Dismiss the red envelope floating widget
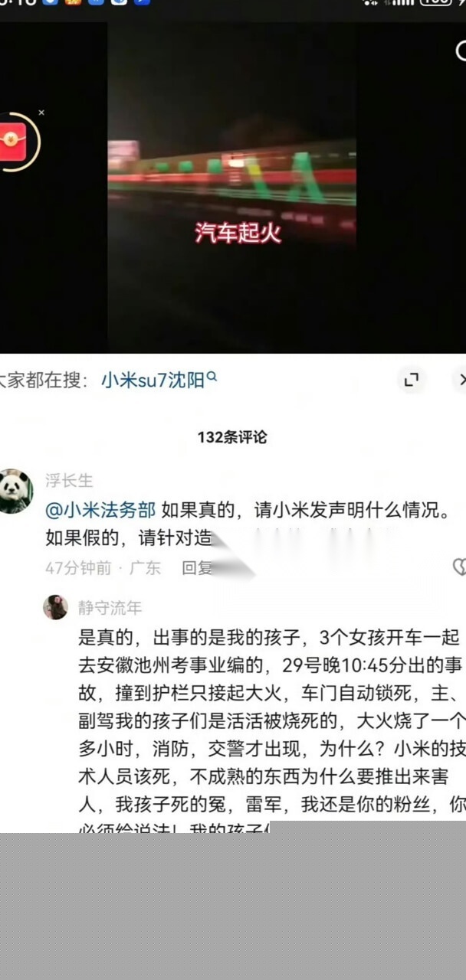The height and width of the screenshot is (980, 466). 41,113
